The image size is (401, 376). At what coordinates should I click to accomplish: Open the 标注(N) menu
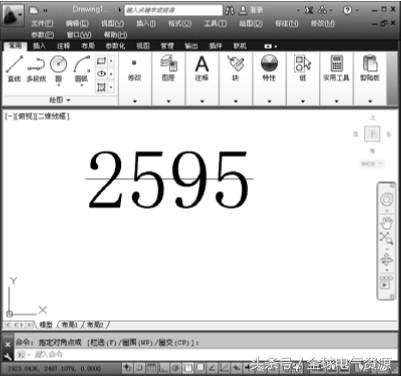pyautogui.click(x=287, y=23)
